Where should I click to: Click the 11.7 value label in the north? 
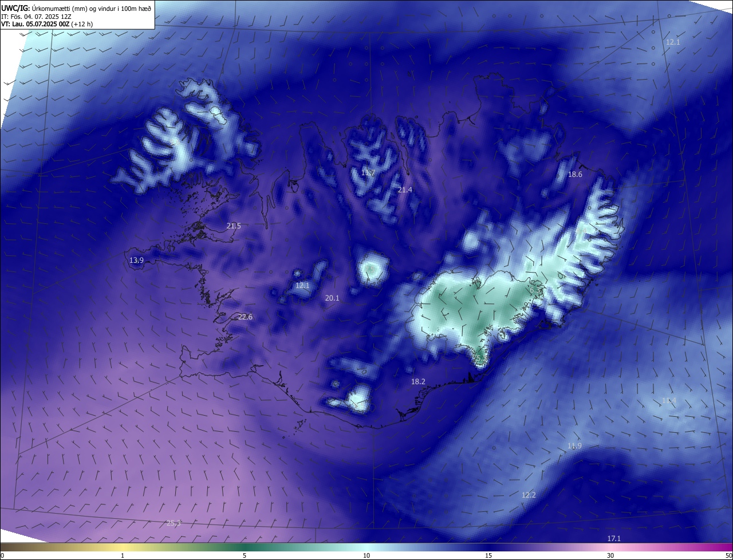pos(368,173)
